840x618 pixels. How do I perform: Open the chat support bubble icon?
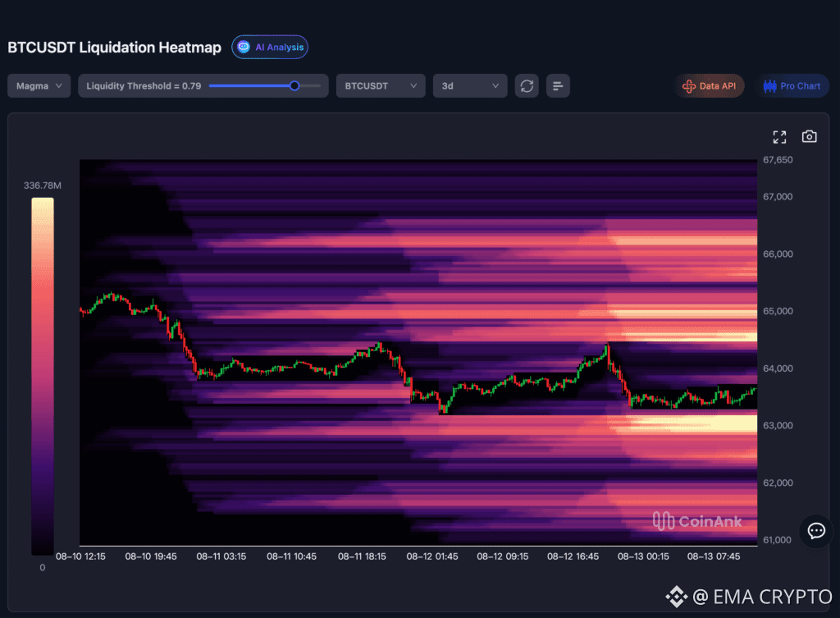point(816,531)
